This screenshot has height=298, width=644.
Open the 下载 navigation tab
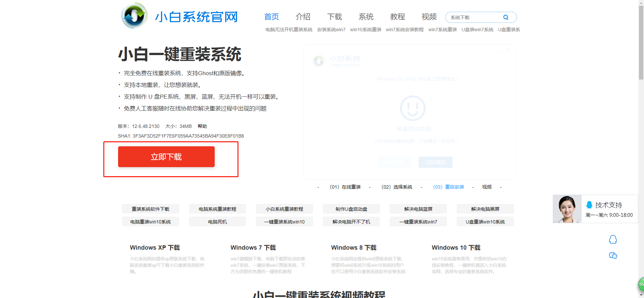335,17
